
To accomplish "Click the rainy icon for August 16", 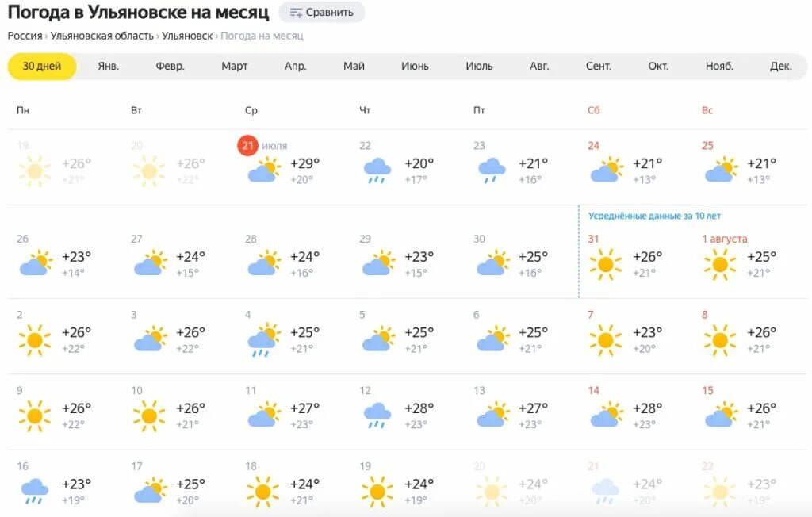I will [x=34, y=492].
